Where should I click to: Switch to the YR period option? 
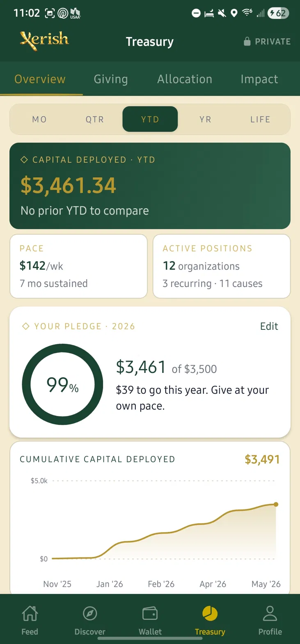[x=205, y=120]
